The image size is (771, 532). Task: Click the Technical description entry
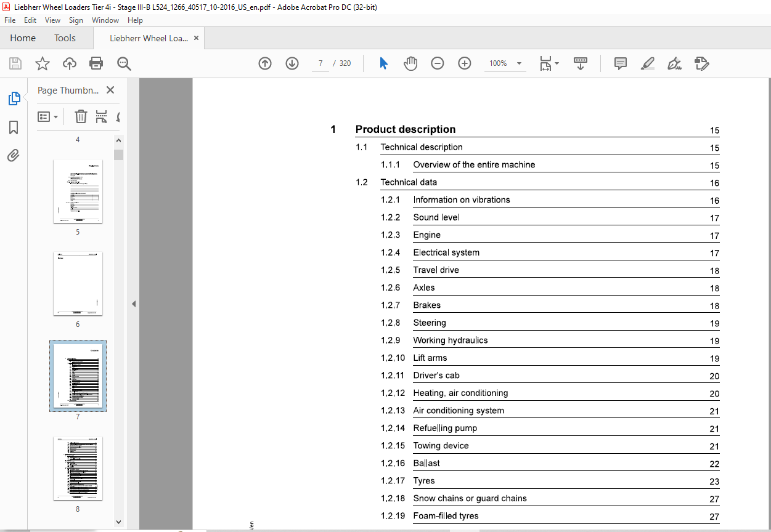(x=422, y=147)
